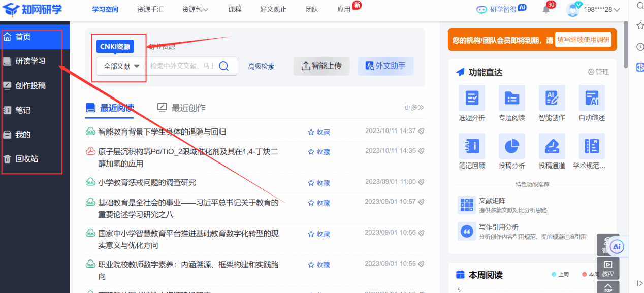Launch the 智能创作 AI writing icon
The image size is (644, 293).
tap(552, 97)
